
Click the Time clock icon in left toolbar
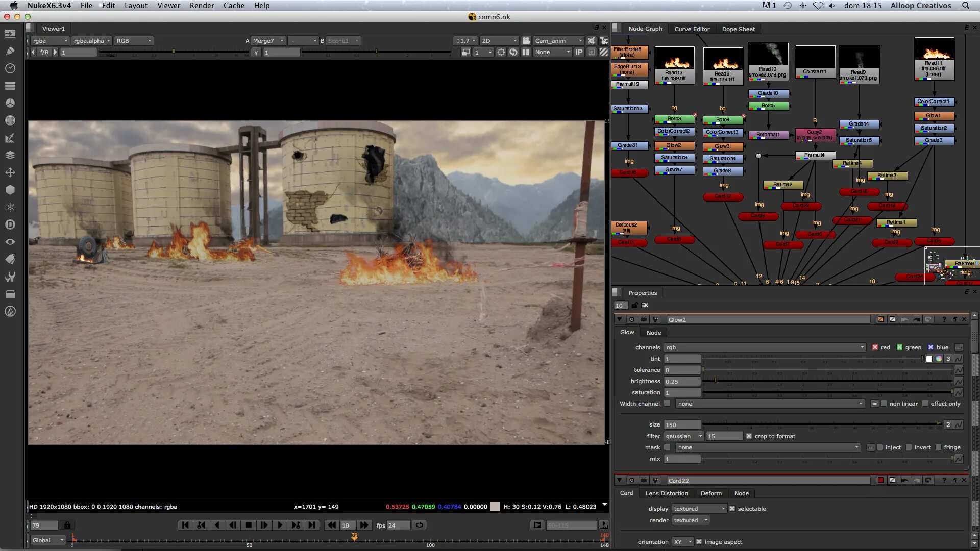10,68
